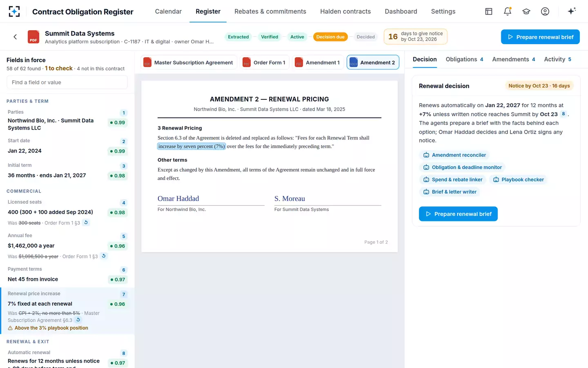Select the Decision due status pill

[x=330, y=37]
